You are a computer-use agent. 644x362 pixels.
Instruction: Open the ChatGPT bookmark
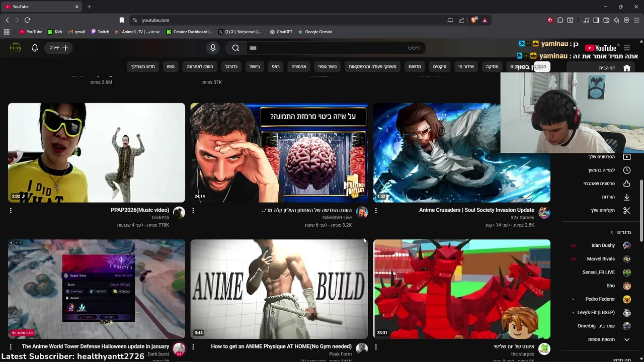281,32
